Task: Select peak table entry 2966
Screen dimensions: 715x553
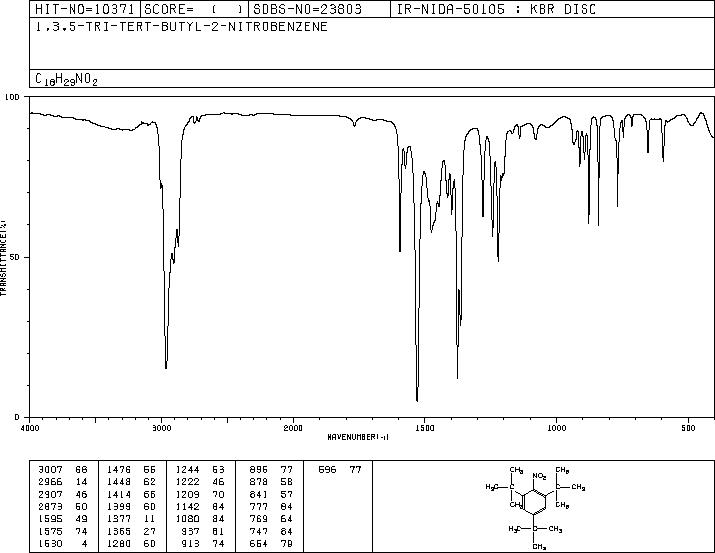Action: click(x=51, y=481)
